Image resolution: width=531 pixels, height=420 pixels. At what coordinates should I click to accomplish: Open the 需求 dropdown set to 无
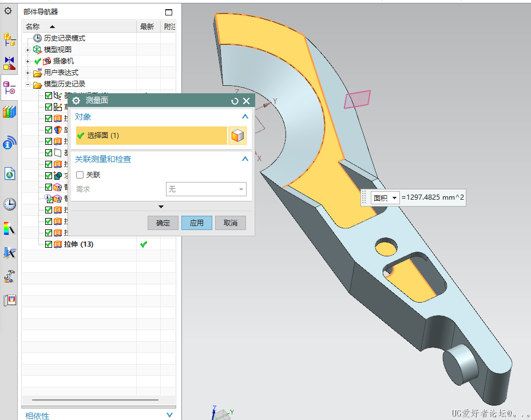point(205,189)
